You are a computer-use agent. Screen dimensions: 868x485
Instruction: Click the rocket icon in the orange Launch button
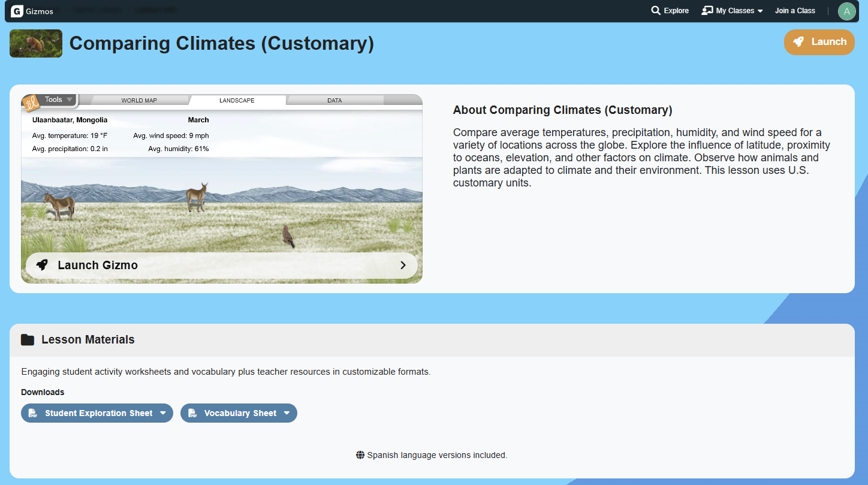tap(798, 42)
